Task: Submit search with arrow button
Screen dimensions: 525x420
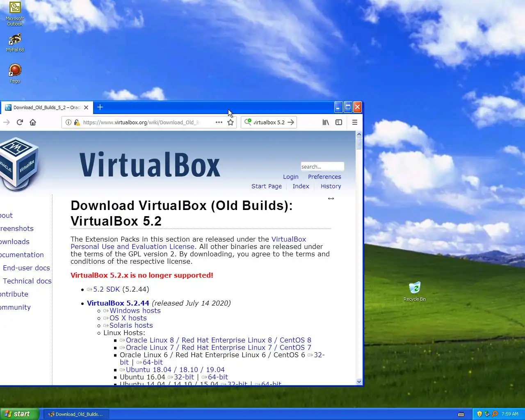Action: coord(291,122)
